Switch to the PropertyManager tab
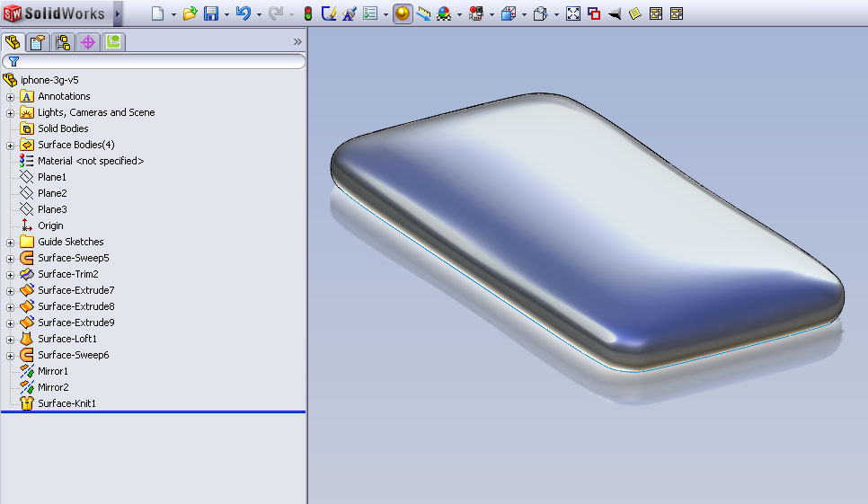868x504 pixels. [38, 42]
